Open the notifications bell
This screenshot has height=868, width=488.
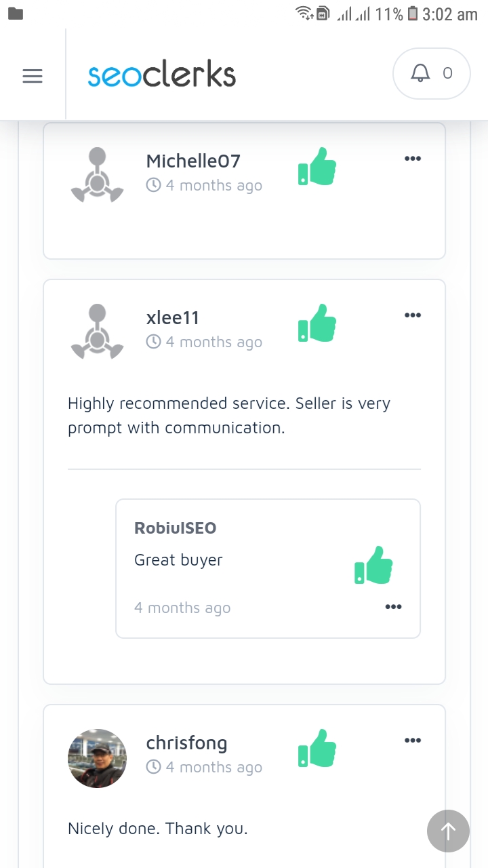click(431, 73)
